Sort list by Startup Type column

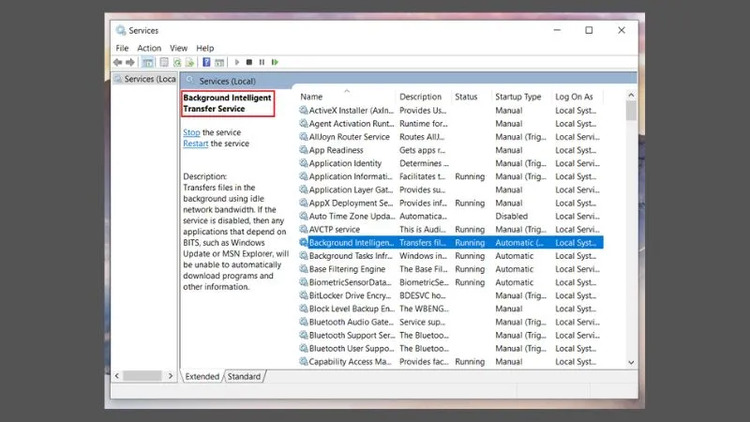click(x=517, y=97)
